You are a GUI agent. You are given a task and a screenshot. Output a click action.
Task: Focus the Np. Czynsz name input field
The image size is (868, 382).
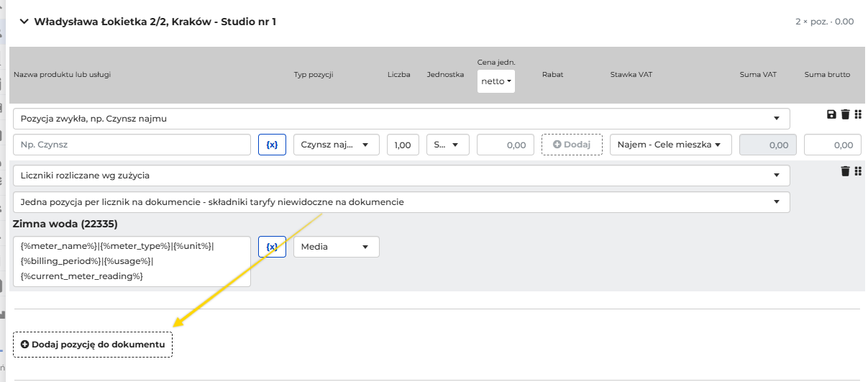(132, 145)
